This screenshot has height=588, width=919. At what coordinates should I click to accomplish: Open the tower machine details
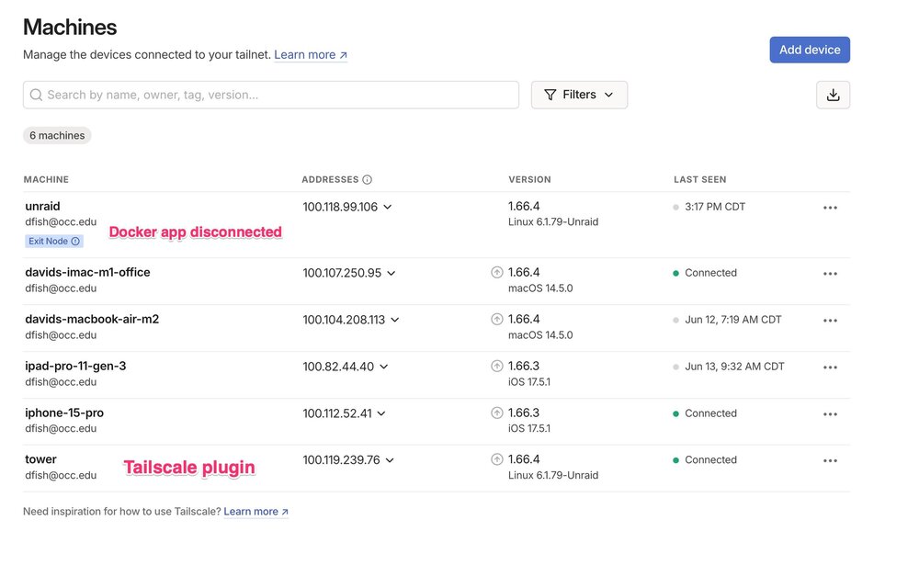40,459
